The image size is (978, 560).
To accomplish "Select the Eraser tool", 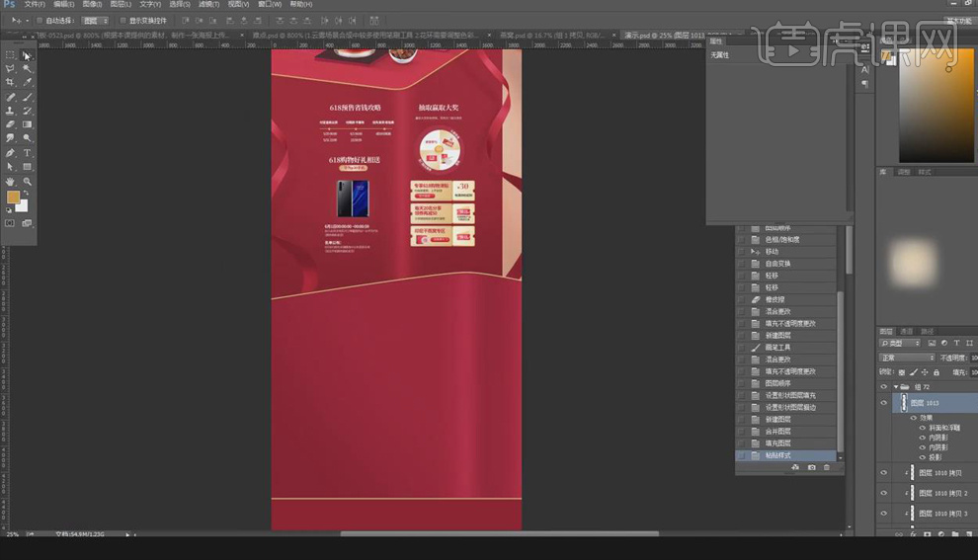I will pyautogui.click(x=10, y=124).
